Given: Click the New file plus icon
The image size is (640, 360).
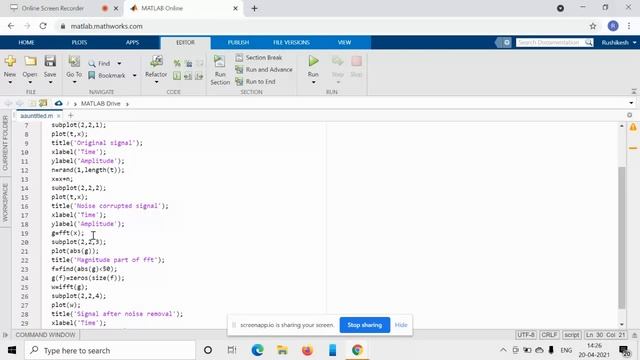Looking at the screenshot, I should point(10,61).
